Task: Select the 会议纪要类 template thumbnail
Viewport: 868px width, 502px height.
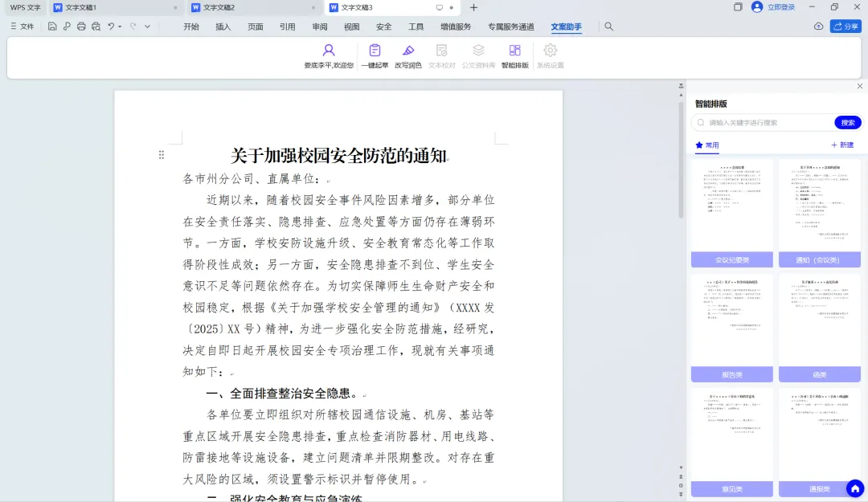Action: coord(732,213)
